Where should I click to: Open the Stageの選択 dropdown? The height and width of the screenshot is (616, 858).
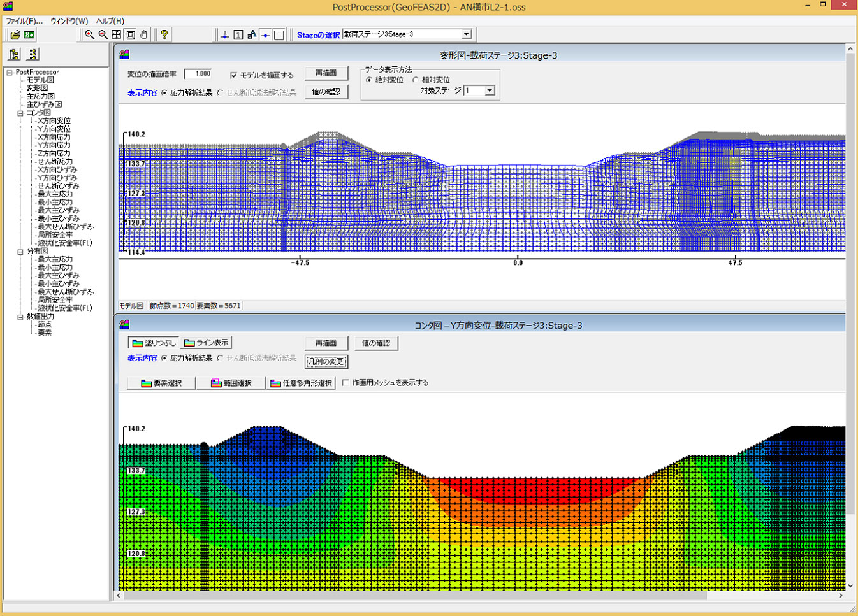point(467,34)
